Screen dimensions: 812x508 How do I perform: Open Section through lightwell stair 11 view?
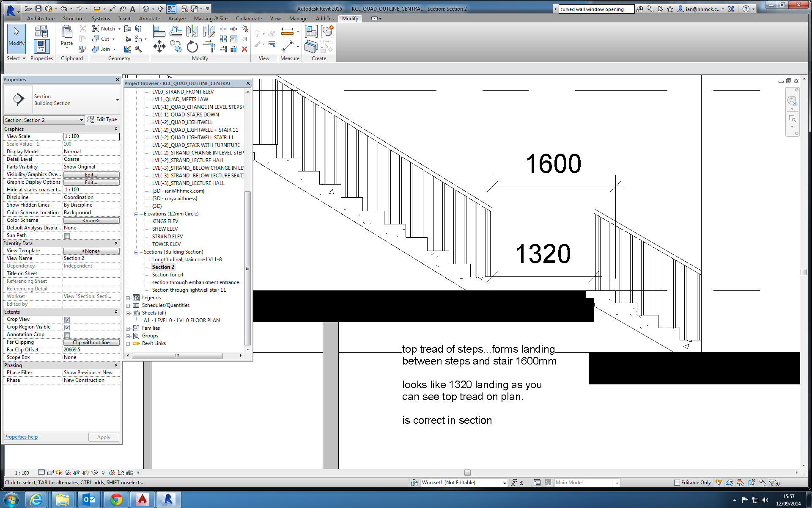(x=189, y=290)
